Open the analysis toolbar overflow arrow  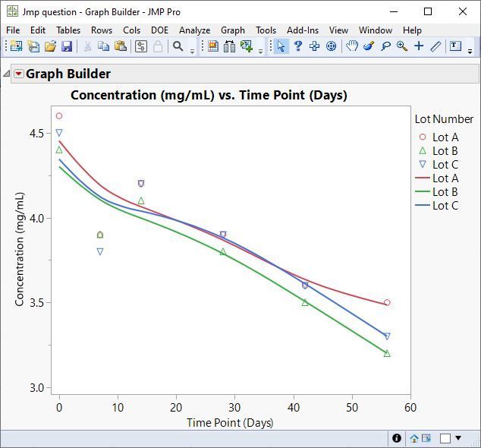[x=260, y=51]
